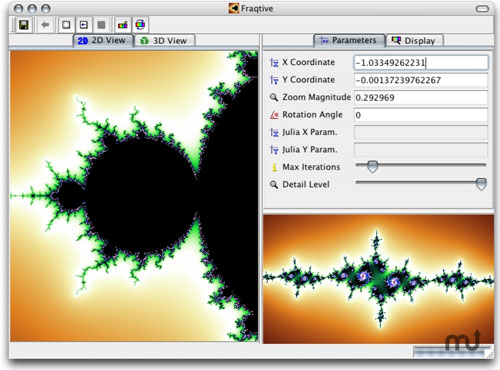Click the back arrow toolbar button
The width and height of the screenshot is (500, 370).
coord(45,25)
